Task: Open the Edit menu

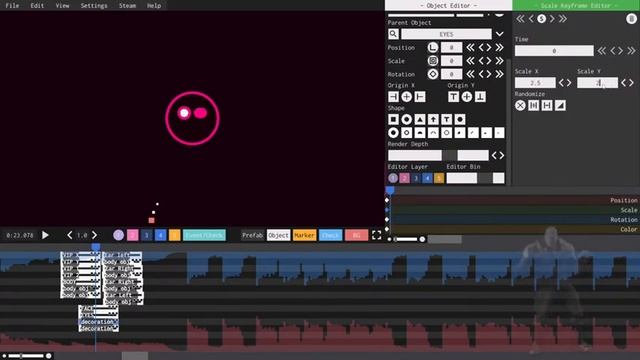Action: tap(37, 5)
